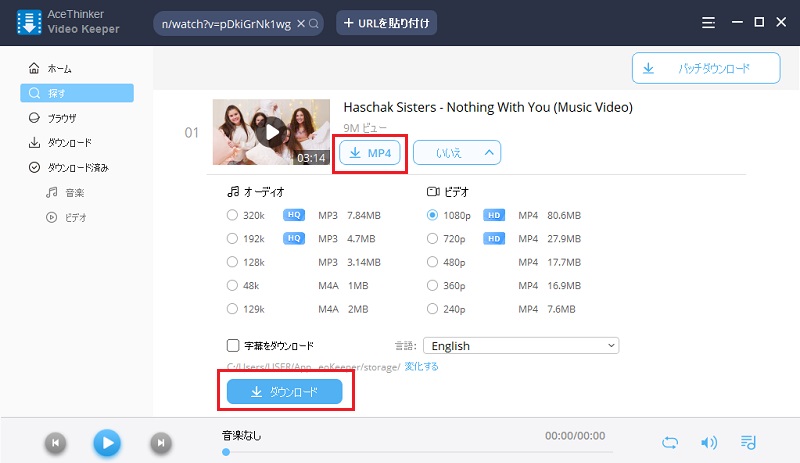This screenshot has width=800, height=463.
Task: Click the search magnifier icon in URL bar
Action: pos(314,23)
